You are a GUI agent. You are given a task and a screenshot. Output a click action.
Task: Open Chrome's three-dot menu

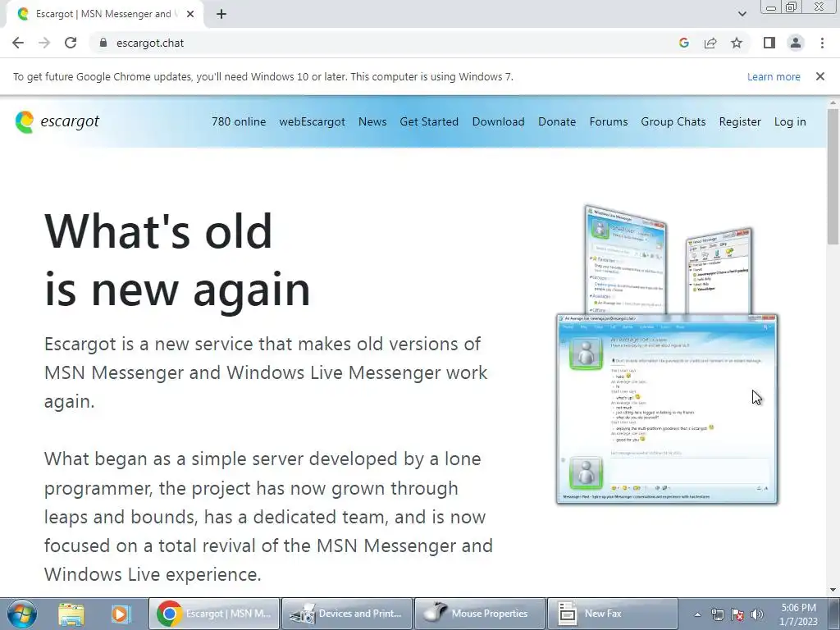(x=822, y=43)
